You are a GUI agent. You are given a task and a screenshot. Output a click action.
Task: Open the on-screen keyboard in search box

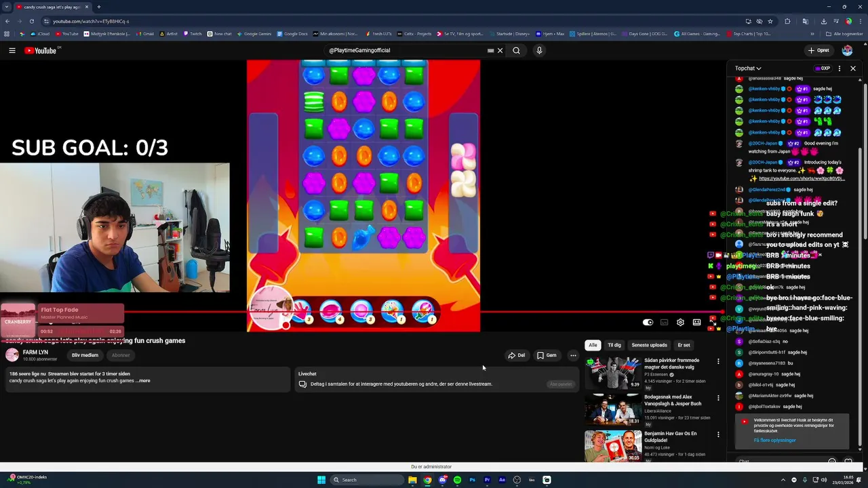pos(490,50)
